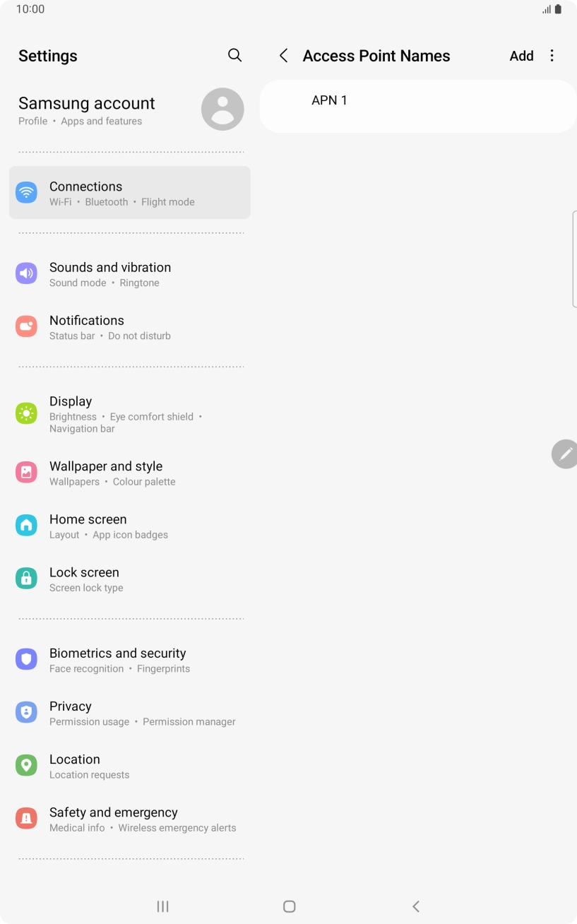The width and height of the screenshot is (577, 924).
Task: Tap the Display brightness icon
Action: (x=26, y=413)
